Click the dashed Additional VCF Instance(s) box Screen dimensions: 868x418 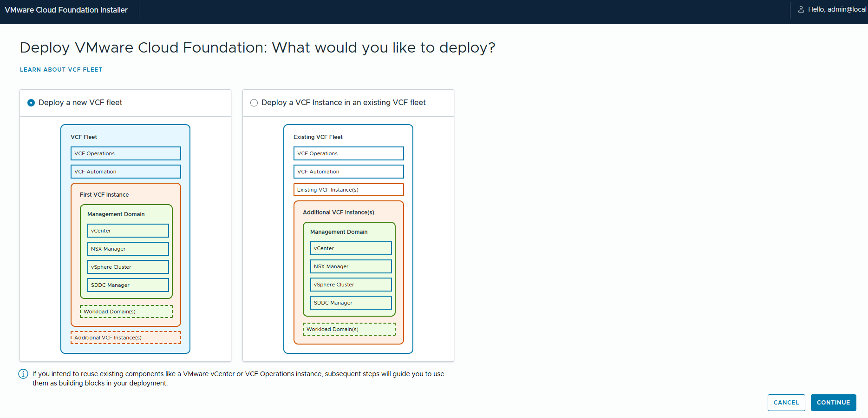125,338
